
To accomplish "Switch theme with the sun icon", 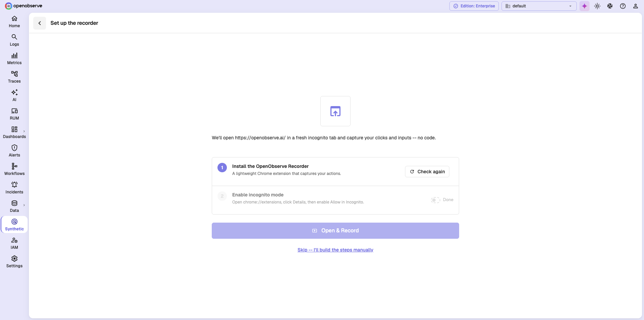I will (597, 6).
